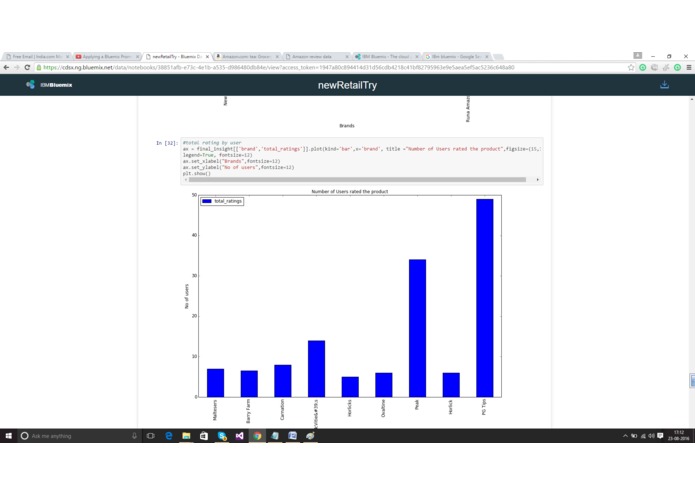Screen dimensions: 695x494
Task: Open the Windows Start menu
Action: tap(8, 436)
